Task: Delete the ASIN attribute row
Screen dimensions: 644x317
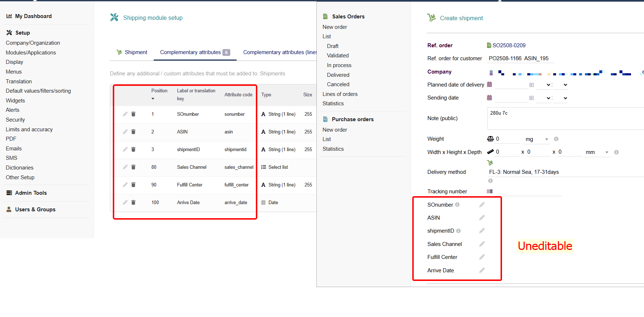Action: tap(133, 132)
